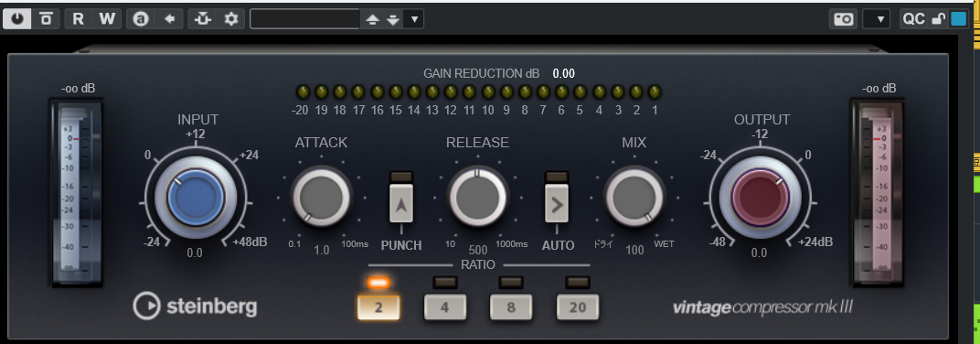Viewport: 980px width, 344px height.
Task: Enable Write automation (W) button
Action: [108, 19]
